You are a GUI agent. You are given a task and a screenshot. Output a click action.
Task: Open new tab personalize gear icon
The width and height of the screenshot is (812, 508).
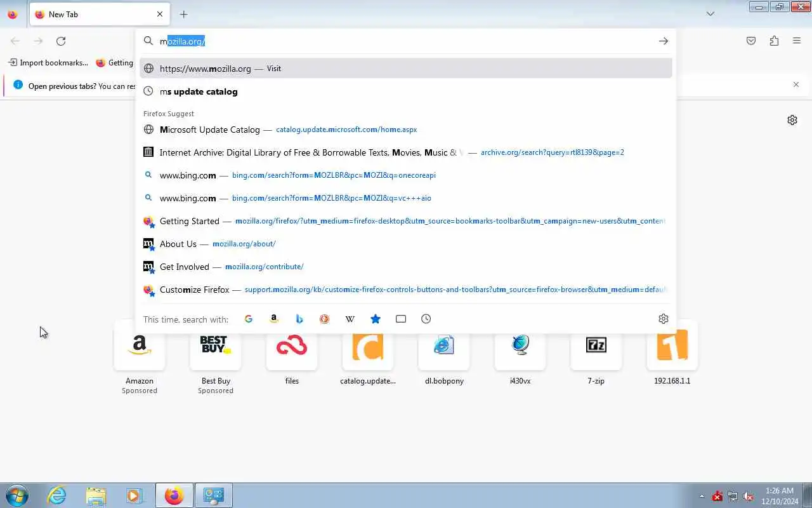click(x=792, y=120)
